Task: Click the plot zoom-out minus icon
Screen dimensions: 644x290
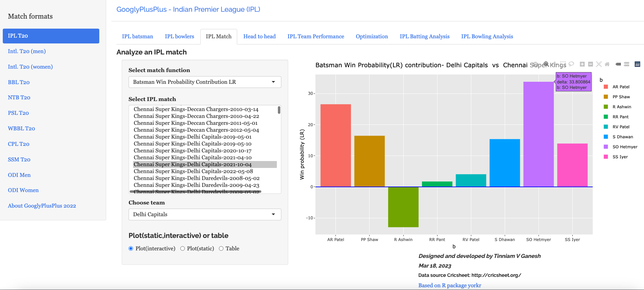Action: pos(590,64)
